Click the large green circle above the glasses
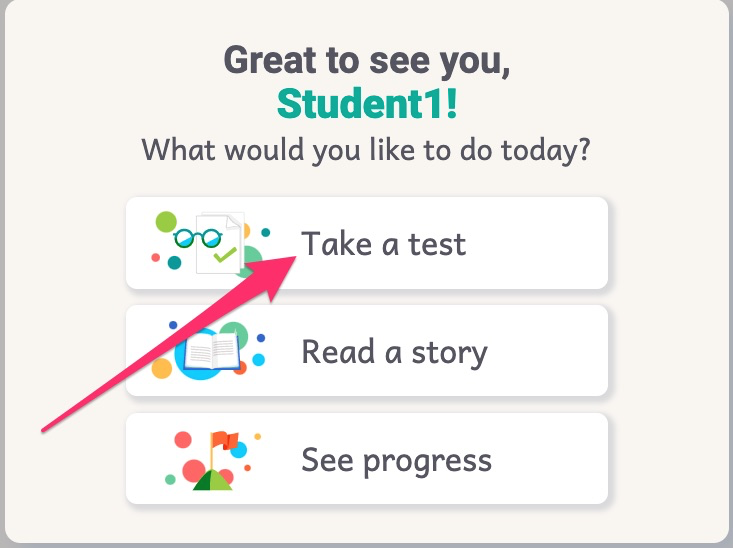The height and width of the screenshot is (548, 733). (166, 222)
